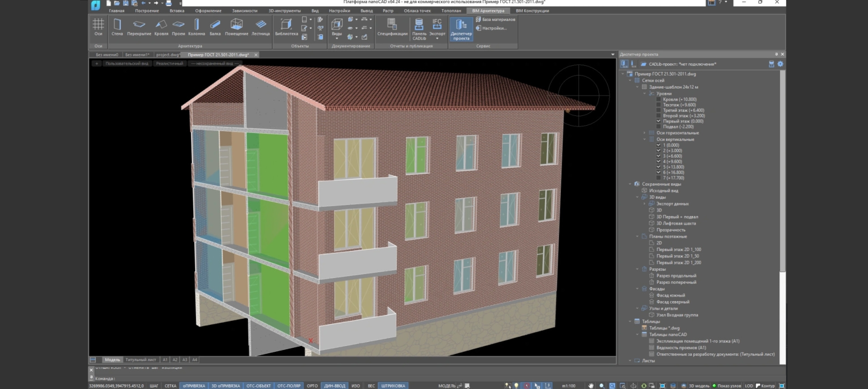Check vertical axis 7 (+17.700)
This screenshot has width=868, height=389.
(658, 178)
